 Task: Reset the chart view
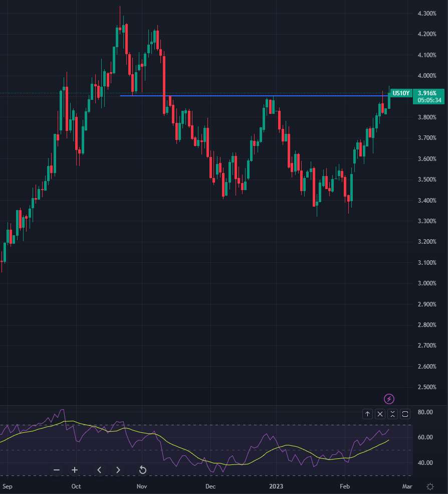(143, 470)
